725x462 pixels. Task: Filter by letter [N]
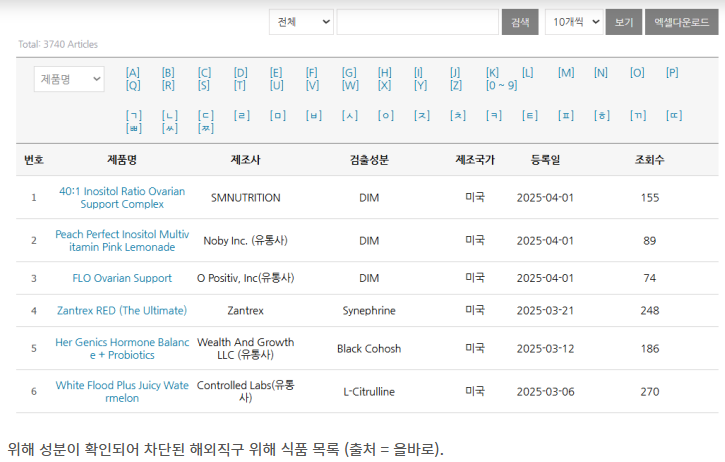(x=601, y=73)
